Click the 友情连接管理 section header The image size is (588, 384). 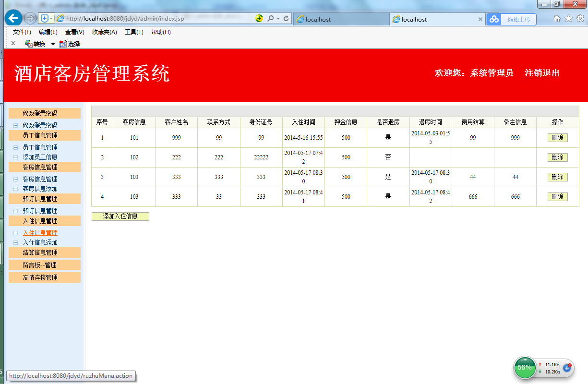tap(45, 277)
